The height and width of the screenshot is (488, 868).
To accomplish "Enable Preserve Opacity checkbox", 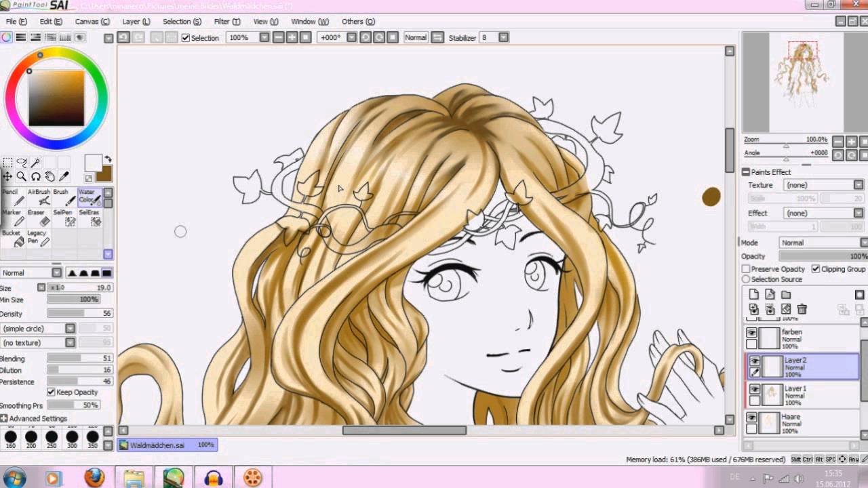I will coord(746,269).
